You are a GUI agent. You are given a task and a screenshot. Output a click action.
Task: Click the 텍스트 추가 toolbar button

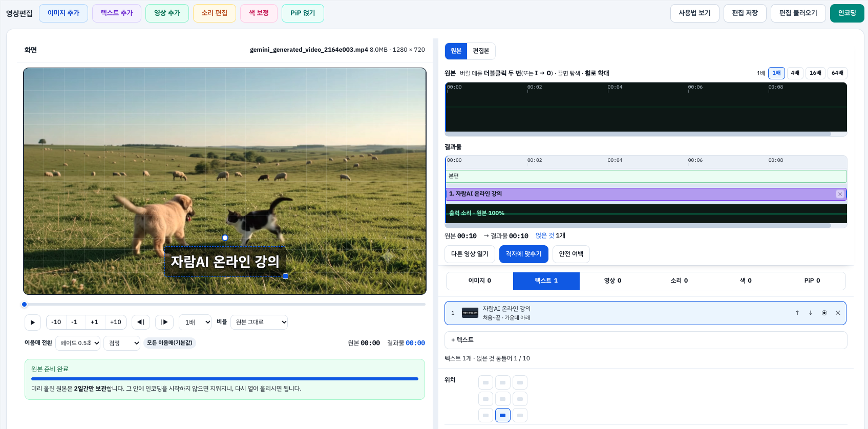117,13
